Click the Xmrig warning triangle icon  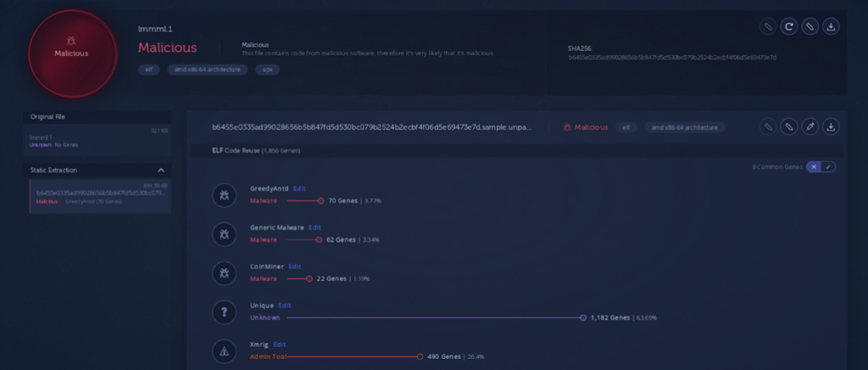coord(224,351)
